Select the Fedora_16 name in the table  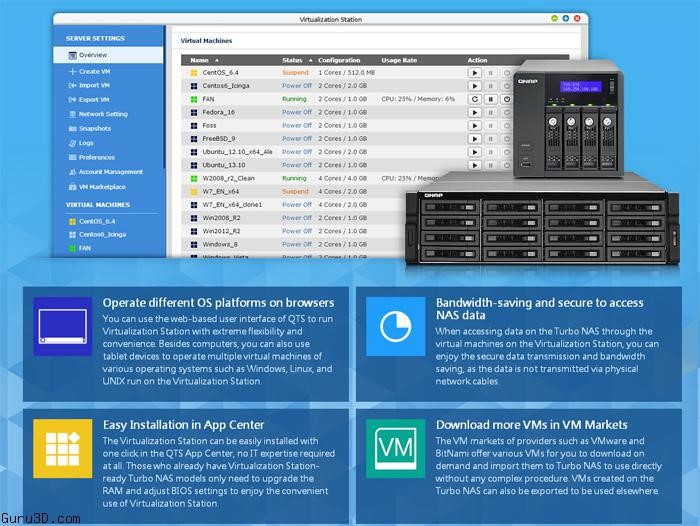218,112
